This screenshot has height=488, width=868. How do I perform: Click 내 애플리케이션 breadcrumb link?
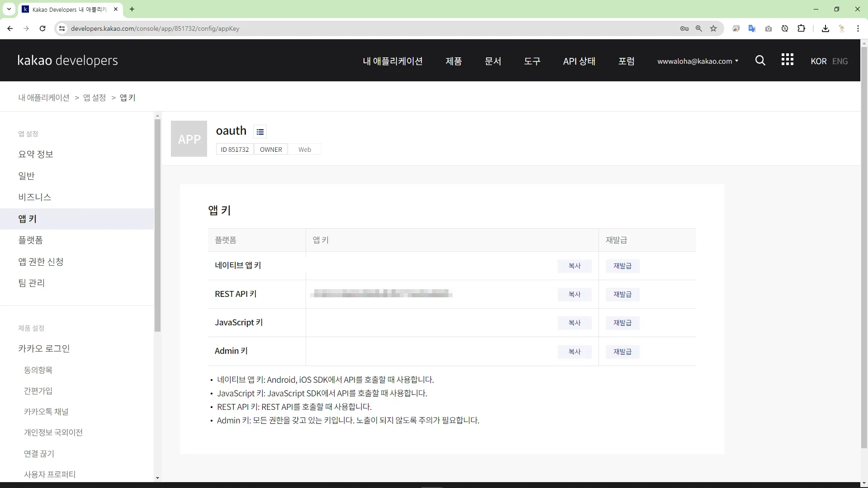click(x=44, y=98)
